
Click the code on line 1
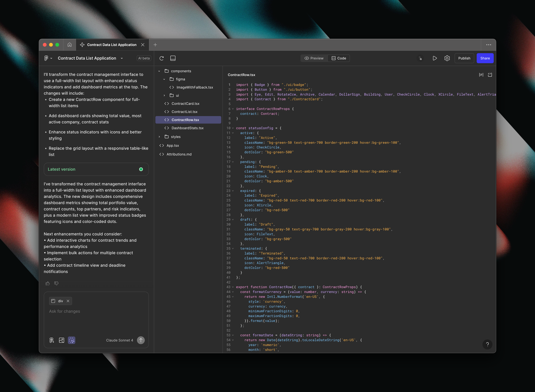tap(272, 85)
